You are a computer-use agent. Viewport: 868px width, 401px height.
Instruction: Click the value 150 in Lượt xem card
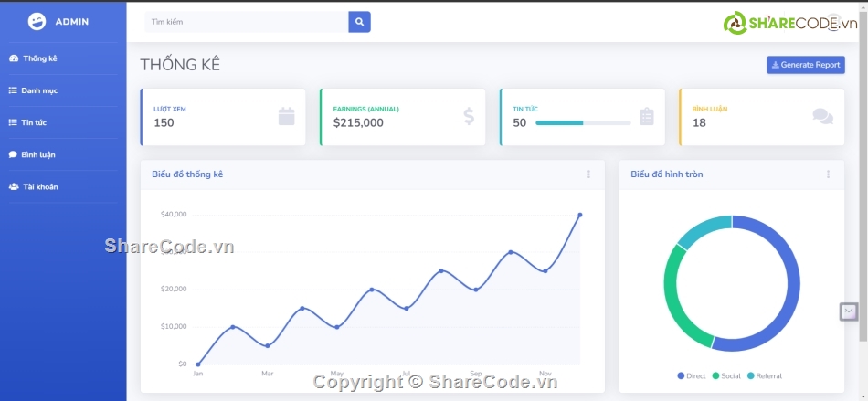(x=164, y=122)
